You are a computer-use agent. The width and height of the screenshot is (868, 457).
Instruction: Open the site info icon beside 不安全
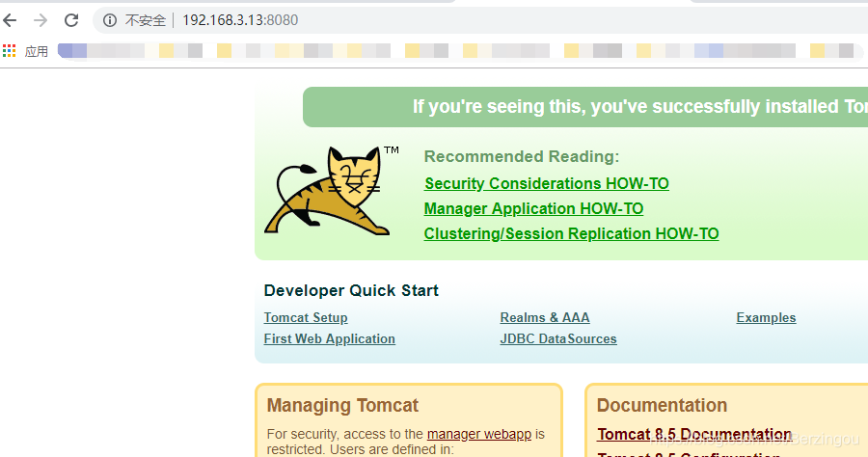coord(110,20)
